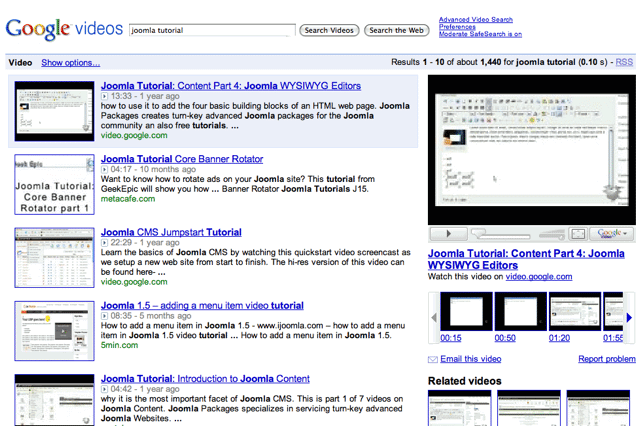
Task: Click the WYSIWYG Editors result thumbnail
Action: (x=54, y=111)
